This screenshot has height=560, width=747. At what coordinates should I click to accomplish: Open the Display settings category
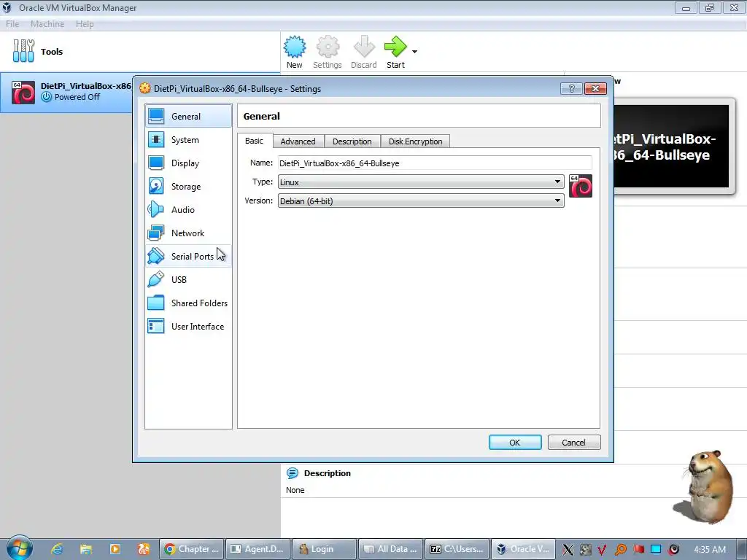tap(188, 163)
